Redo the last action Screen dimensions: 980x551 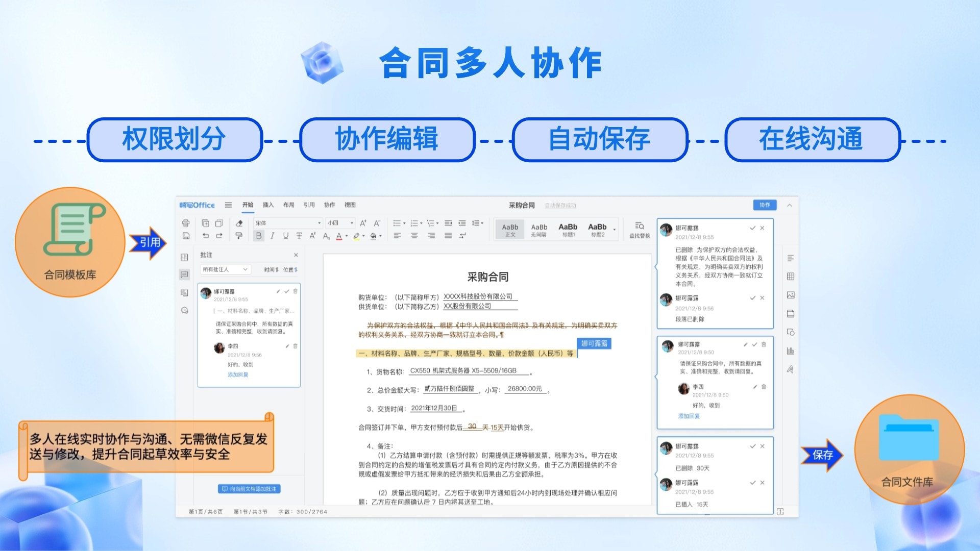[x=219, y=236]
